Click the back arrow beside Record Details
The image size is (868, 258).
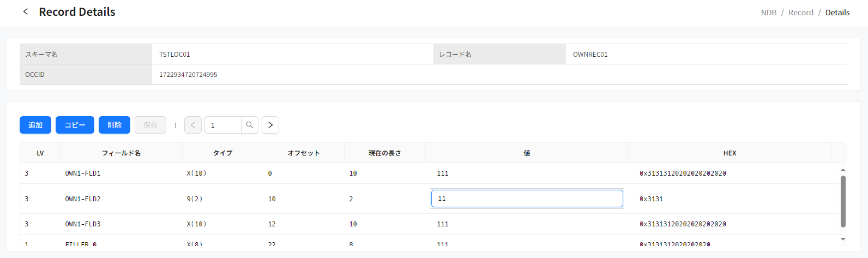coord(26,11)
